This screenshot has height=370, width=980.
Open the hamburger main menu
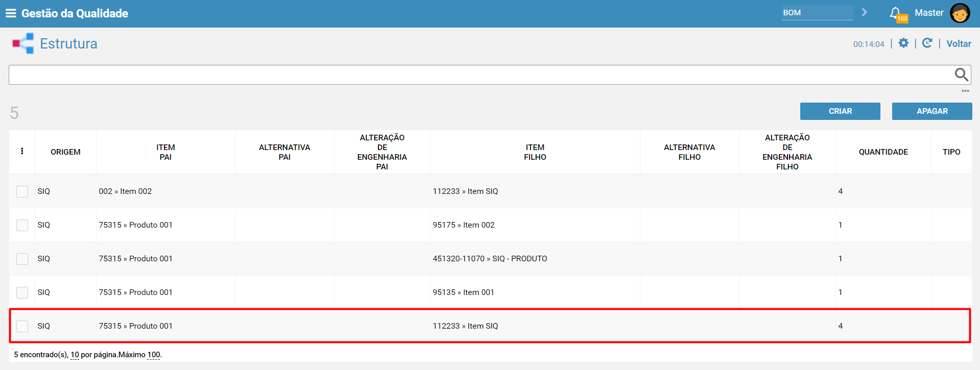11,13
